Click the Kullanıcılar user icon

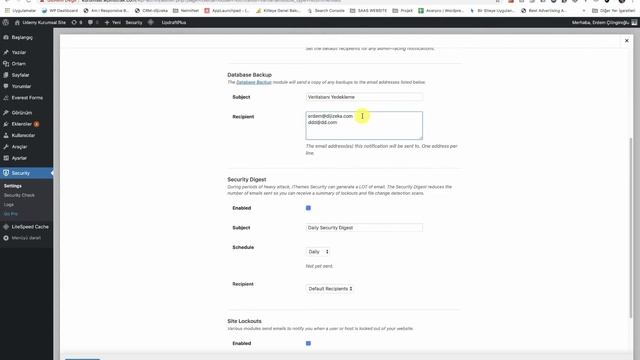[6, 136]
